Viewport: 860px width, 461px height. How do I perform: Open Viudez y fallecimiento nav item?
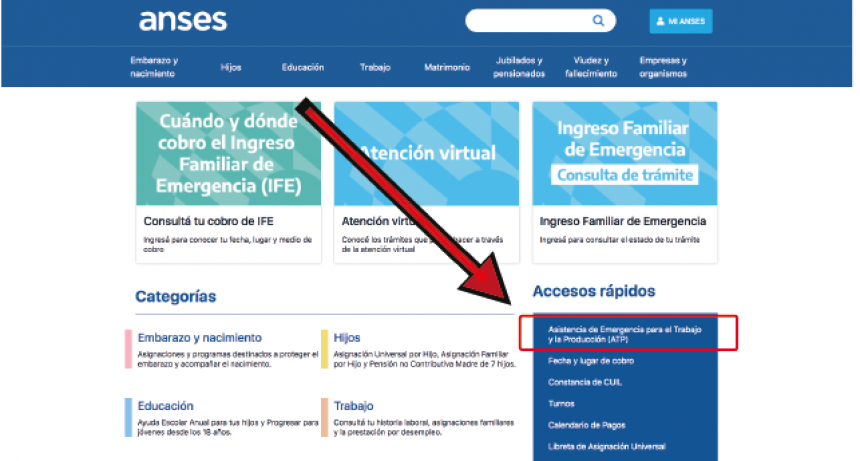pyautogui.click(x=591, y=67)
